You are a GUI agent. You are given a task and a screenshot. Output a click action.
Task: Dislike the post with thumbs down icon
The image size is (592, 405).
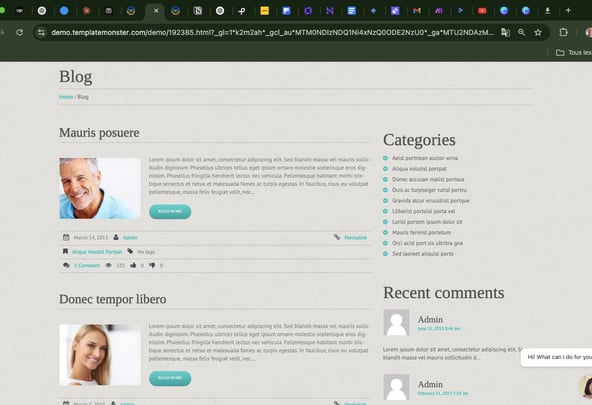(x=152, y=265)
